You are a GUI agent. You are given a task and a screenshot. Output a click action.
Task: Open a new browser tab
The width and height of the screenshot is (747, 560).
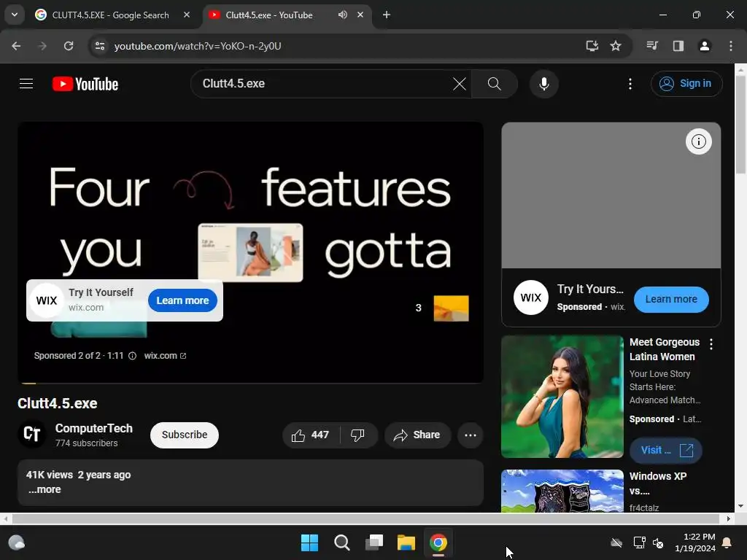point(387,15)
